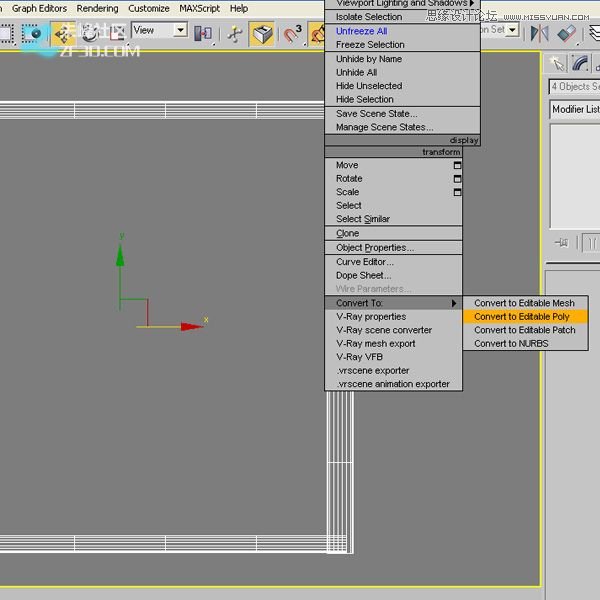Expand the Modifier List dropdown
Image resolution: width=600 pixels, height=600 pixels.
click(575, 109)
